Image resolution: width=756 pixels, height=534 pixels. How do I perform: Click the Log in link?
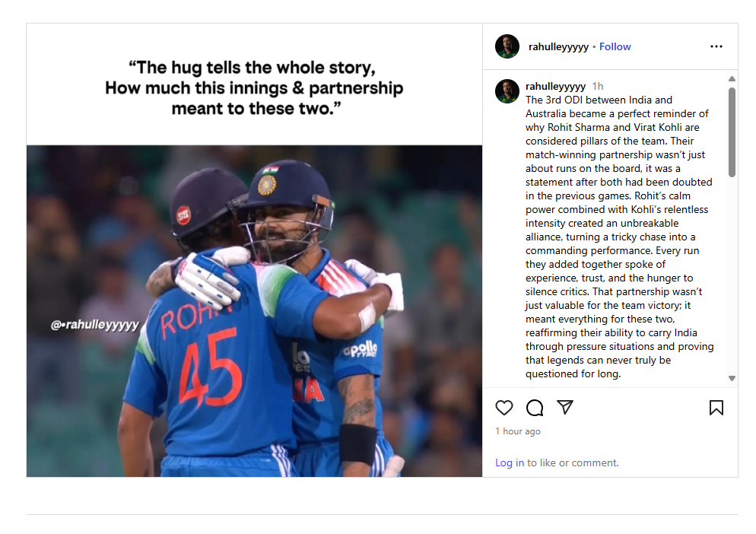tap(510, 462)
